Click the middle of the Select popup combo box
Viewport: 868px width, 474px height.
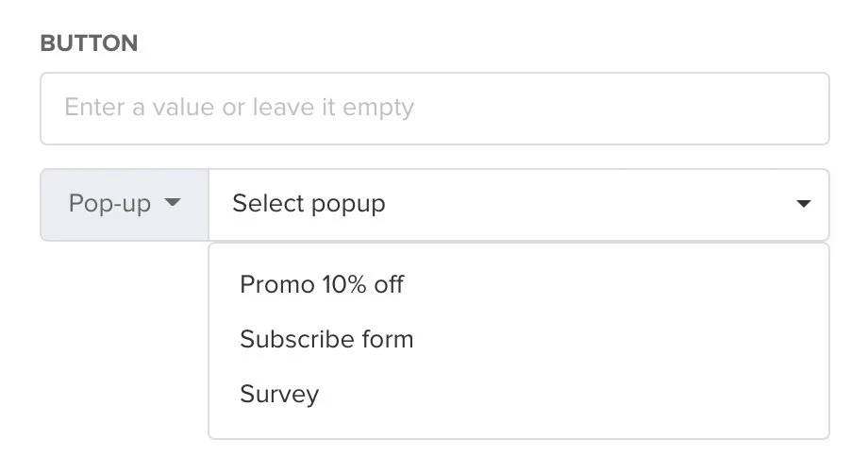click(x=518, y=204)
